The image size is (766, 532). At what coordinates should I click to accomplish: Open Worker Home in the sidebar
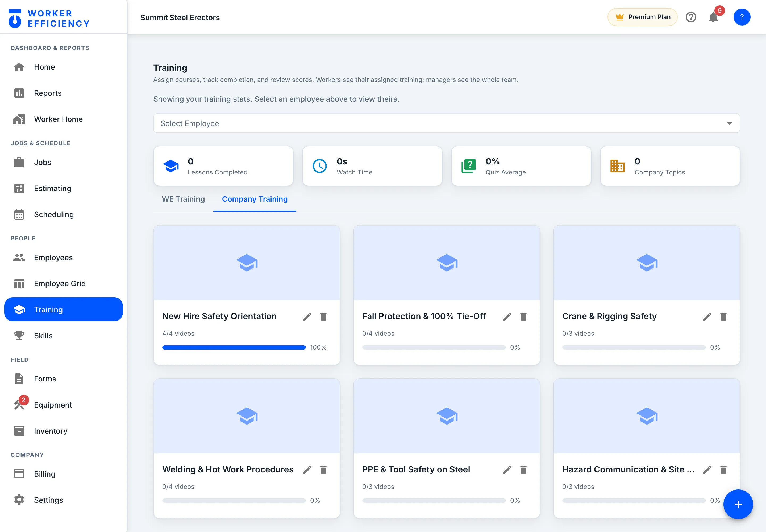coord(63,119)
